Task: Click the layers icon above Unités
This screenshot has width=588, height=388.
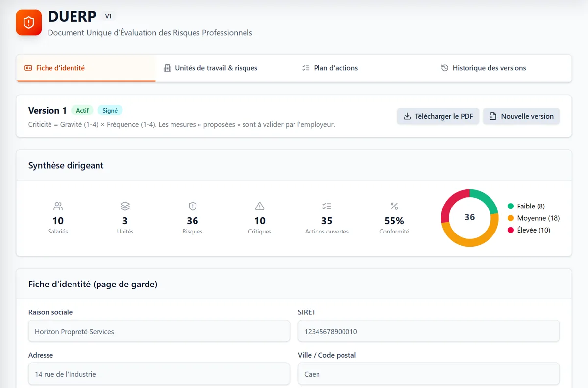Action: point(125,206)
